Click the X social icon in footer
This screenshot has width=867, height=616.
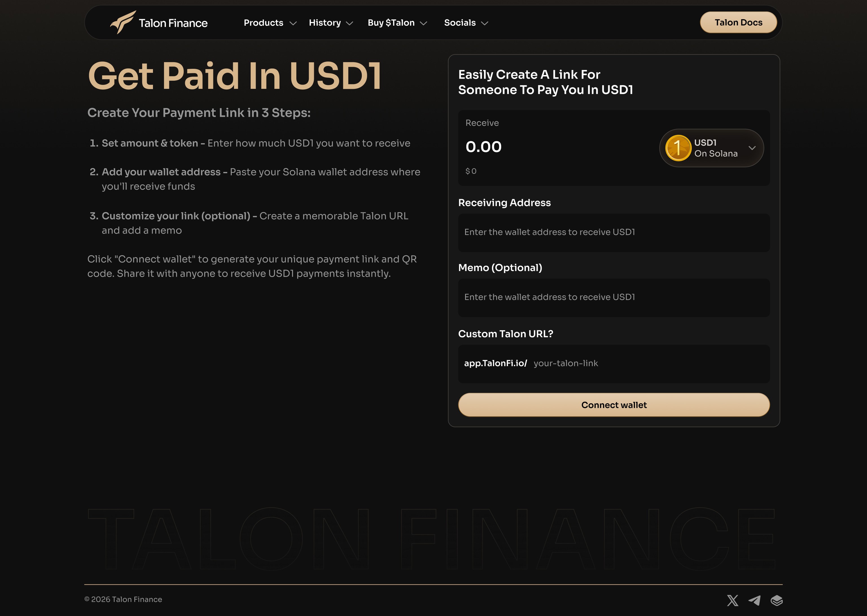coord(733,600)
